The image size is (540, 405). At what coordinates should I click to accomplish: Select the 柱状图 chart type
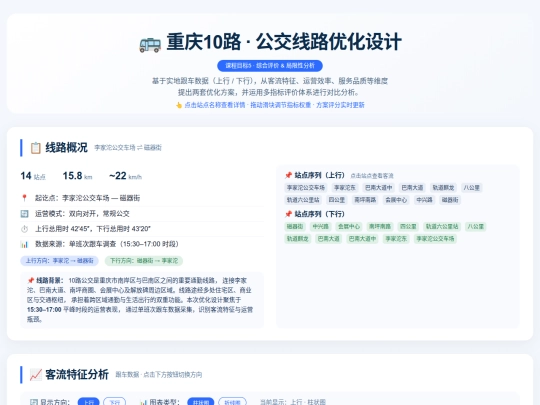[201, 402]
